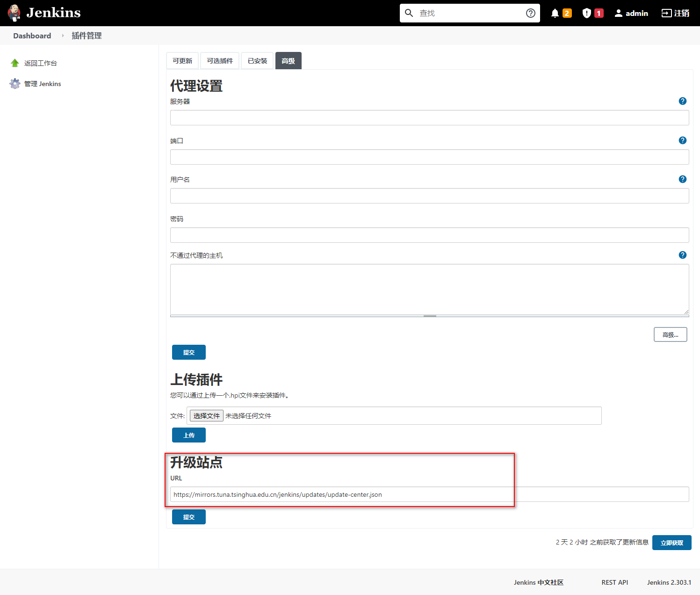The image size is (700, 595).
Task: Open the 管理 Jenkins sidebar link
Action: (x=43, y=84)
